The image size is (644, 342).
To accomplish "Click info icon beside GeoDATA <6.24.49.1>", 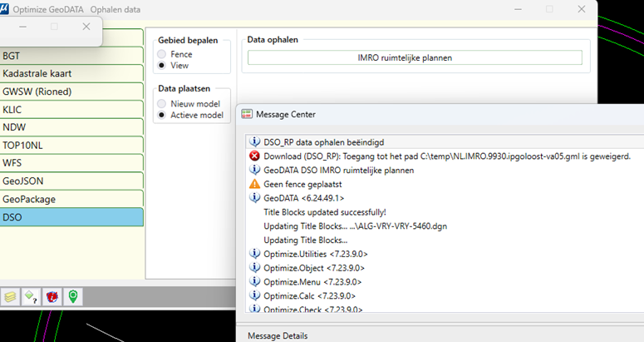I will pos(254,197).
